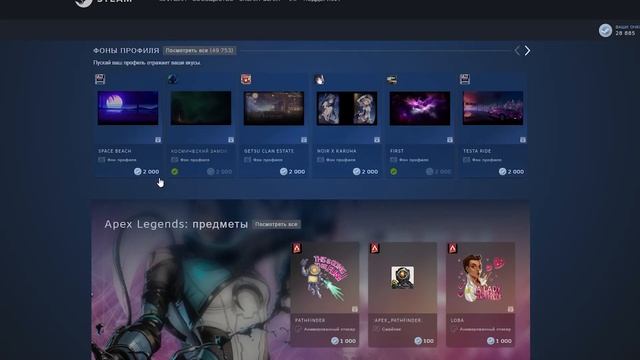Open preview icon on Space Beach image
Viewport: 640px width, 360px height.
158,140
